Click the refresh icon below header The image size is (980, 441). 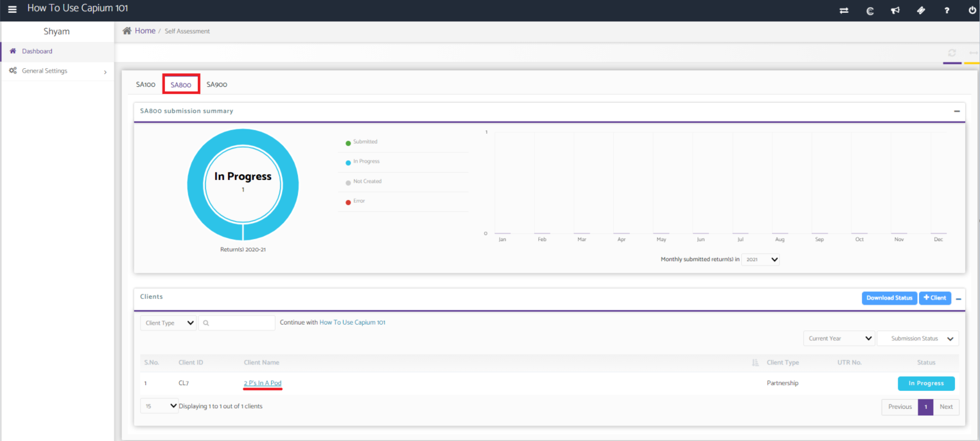952,53
